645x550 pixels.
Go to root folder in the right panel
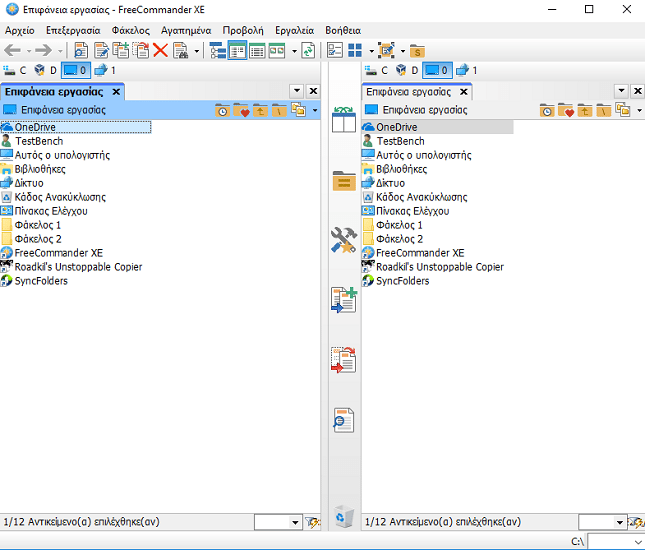pyautogui.click(x=603, y=110)
